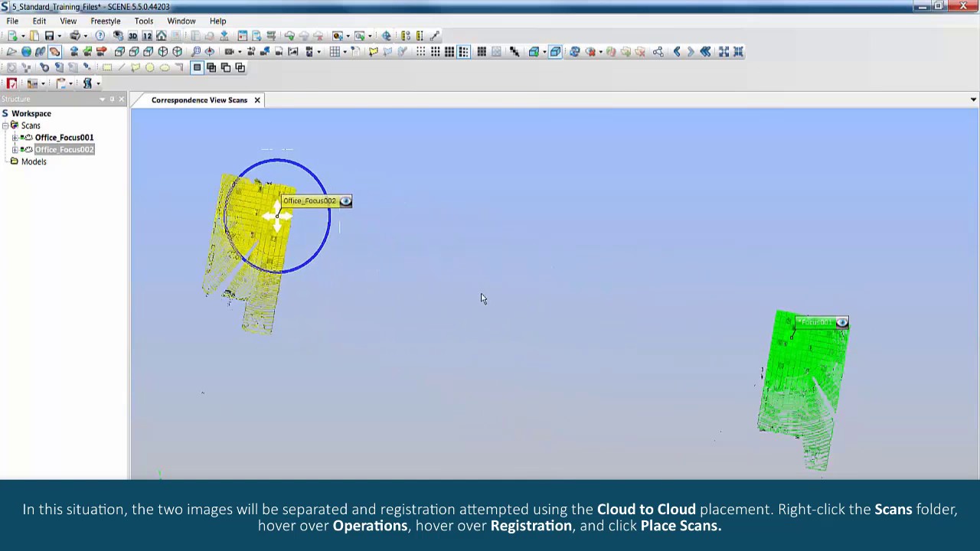The image size is (980, 551).
Task: Click the black diagonal gradient squares icon
Action: point(514,51)
